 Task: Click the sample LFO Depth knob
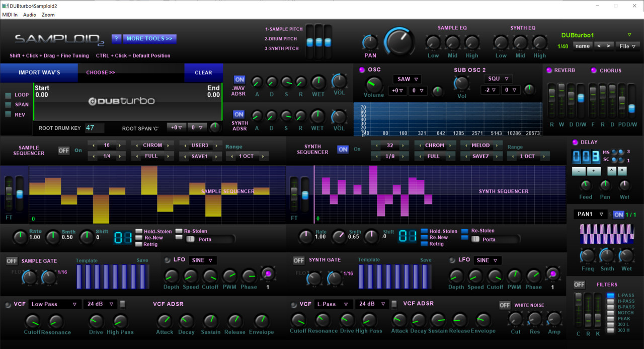pyautogui.click(x=172, y=276)
